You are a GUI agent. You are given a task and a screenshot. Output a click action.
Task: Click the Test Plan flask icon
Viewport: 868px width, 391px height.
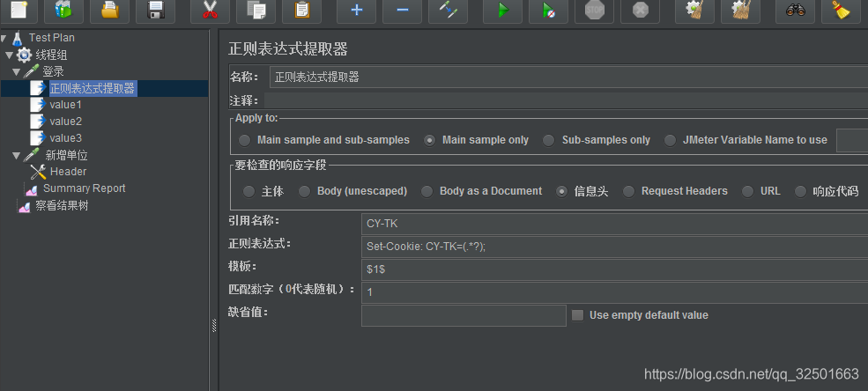point(17,38)
